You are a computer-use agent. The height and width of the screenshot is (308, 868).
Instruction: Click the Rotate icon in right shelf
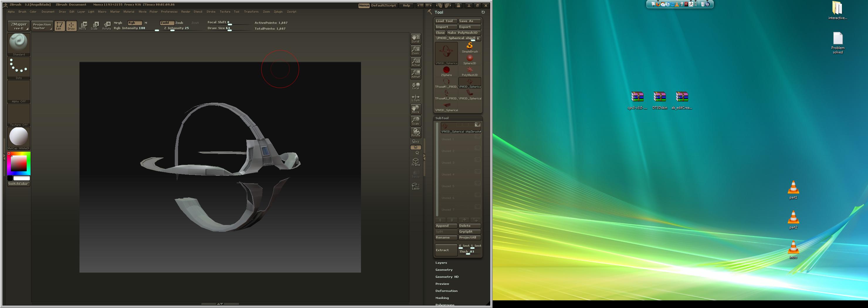click(x=416, y=132)
